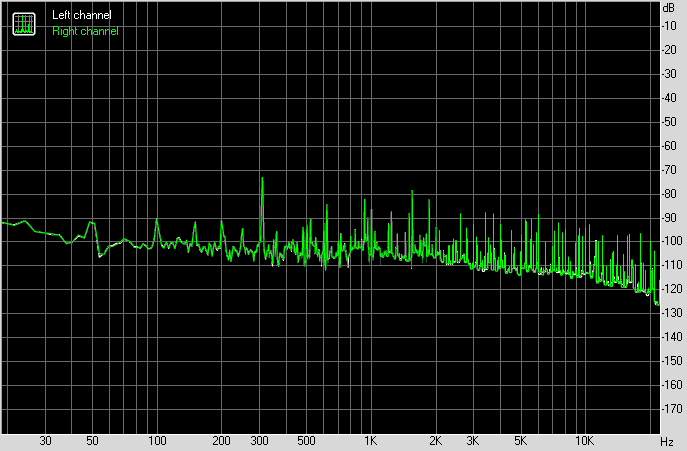The image size is (687, 451).
Task: Click the "30" Hz frequency label
Action: click(46, 441)
